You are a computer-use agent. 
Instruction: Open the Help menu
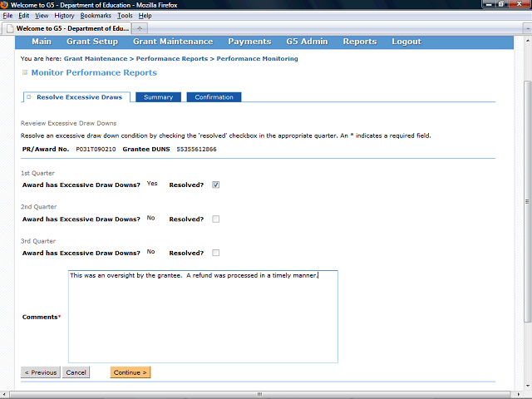point(145,16)
